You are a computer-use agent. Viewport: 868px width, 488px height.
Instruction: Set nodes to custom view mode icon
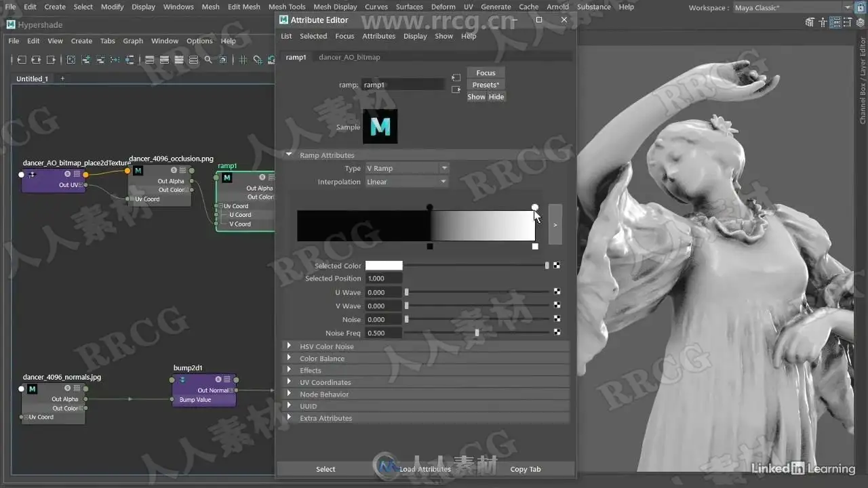tap(193, 60)
